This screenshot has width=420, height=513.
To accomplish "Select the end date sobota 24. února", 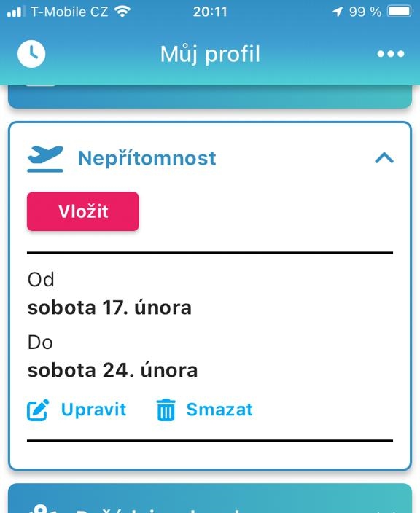I will coord(112,370).
